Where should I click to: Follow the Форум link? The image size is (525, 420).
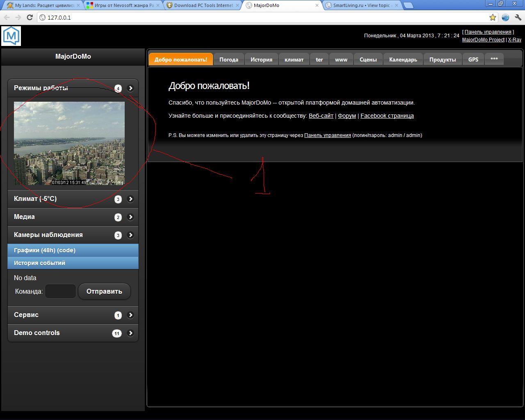click(347, 116)
